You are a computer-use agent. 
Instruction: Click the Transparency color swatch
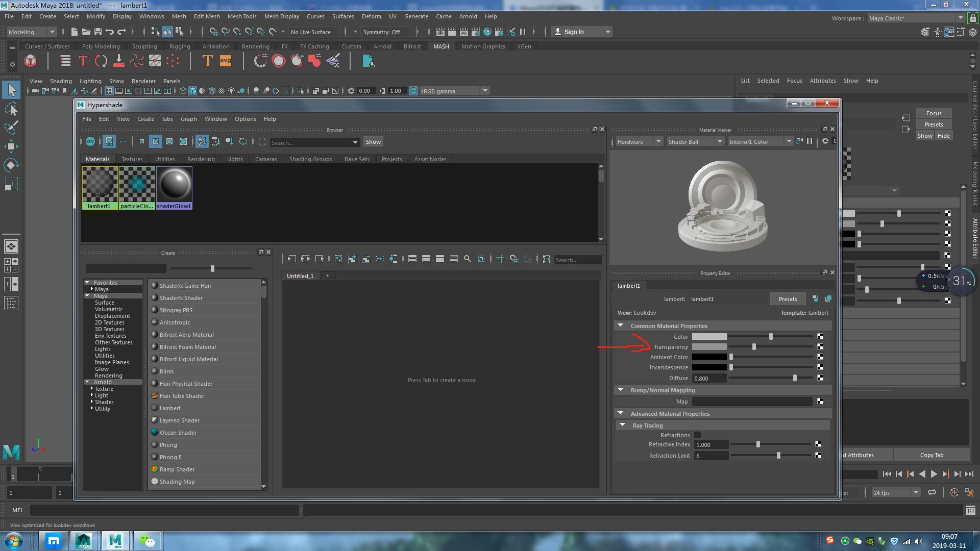tap(709, 347)
